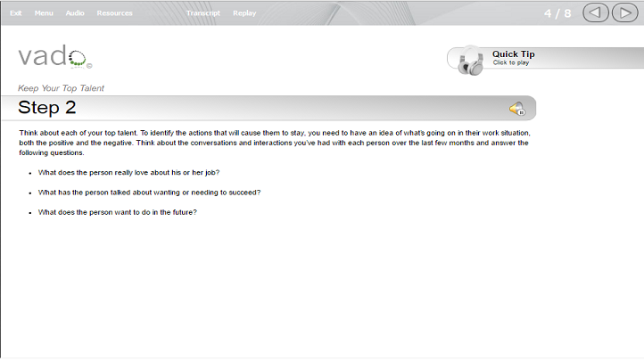Image resolution: width=644 pixels, height=361 pixels.
Task: Select the question about needing to succeed
Action: tap(149, 193)
